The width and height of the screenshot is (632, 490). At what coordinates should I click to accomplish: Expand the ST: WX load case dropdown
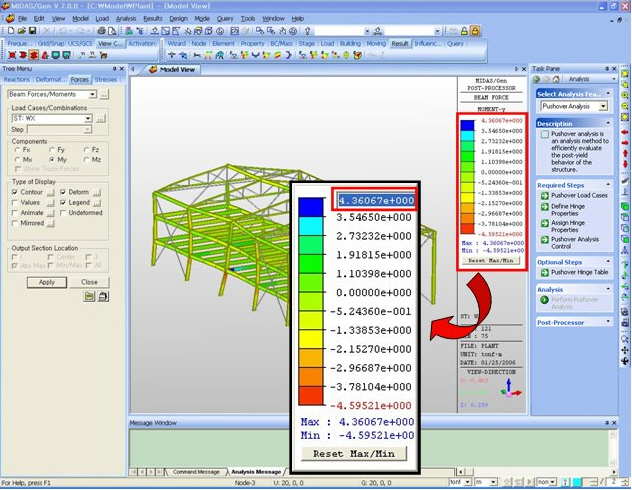(89, 119)
